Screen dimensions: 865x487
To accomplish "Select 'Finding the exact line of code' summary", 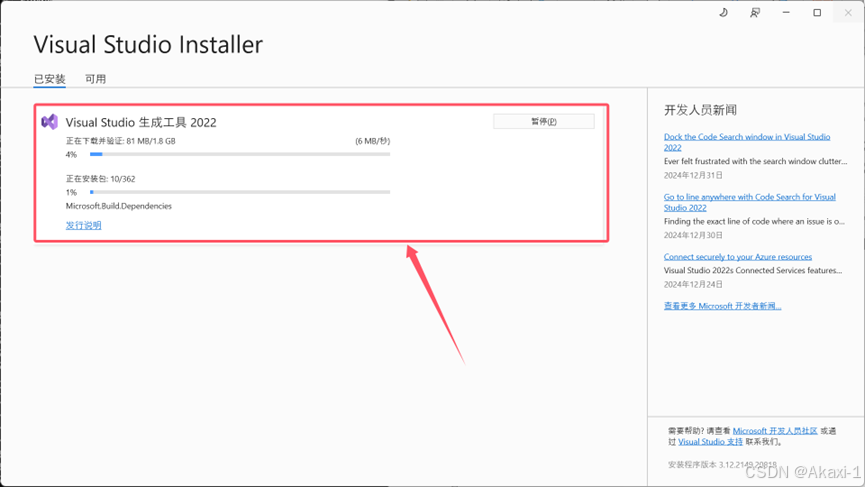I will pos(754,222).
